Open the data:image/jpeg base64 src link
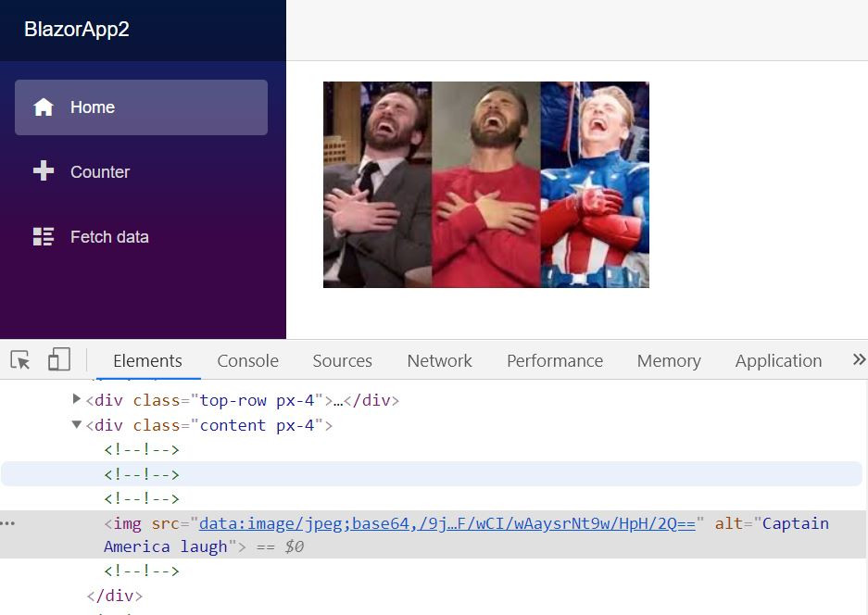This screenshot has height=615, width=868. click(447, 523)
